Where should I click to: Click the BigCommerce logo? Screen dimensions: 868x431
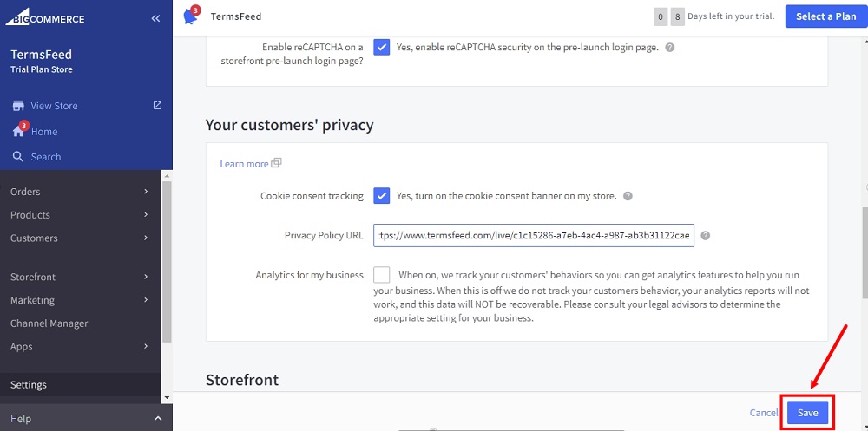(x=45, y=18)
